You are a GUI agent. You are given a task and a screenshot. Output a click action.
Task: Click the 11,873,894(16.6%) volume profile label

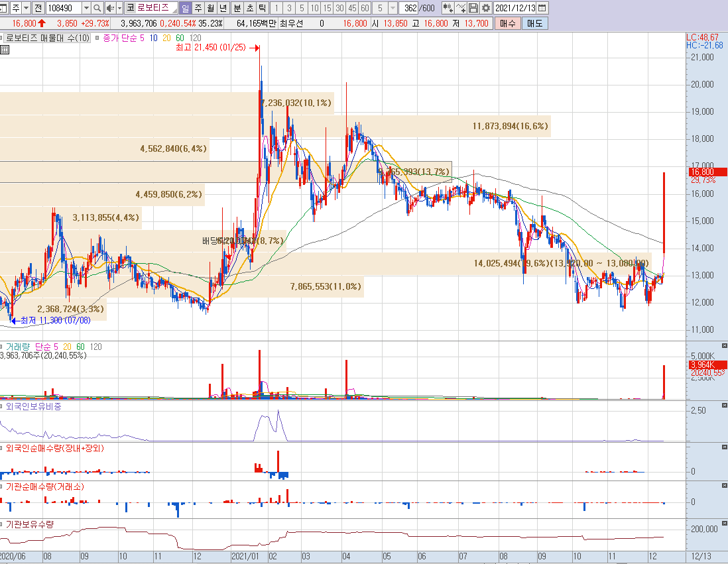coord(511,127)
